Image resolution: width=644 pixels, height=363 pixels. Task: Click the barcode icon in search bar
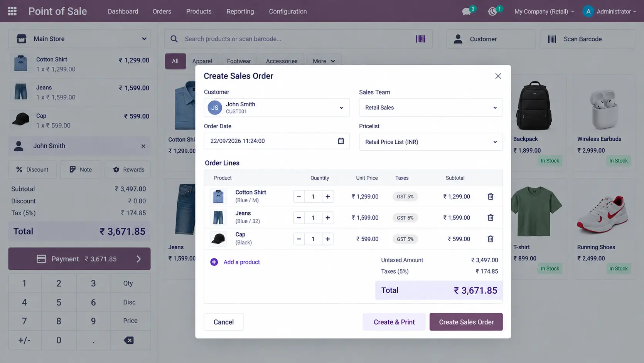tap(420, 39)
